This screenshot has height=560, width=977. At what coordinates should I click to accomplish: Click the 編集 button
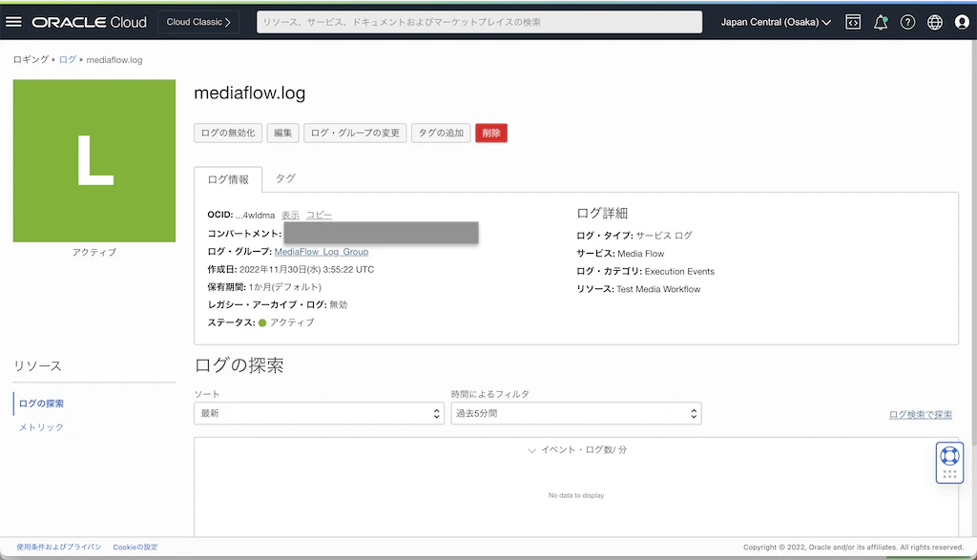point(282,133)
